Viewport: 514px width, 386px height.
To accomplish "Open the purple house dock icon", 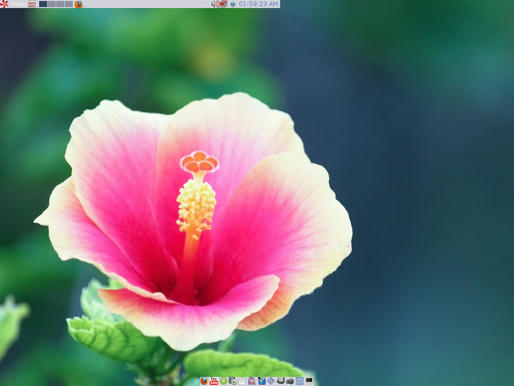I will coord(251,381).
